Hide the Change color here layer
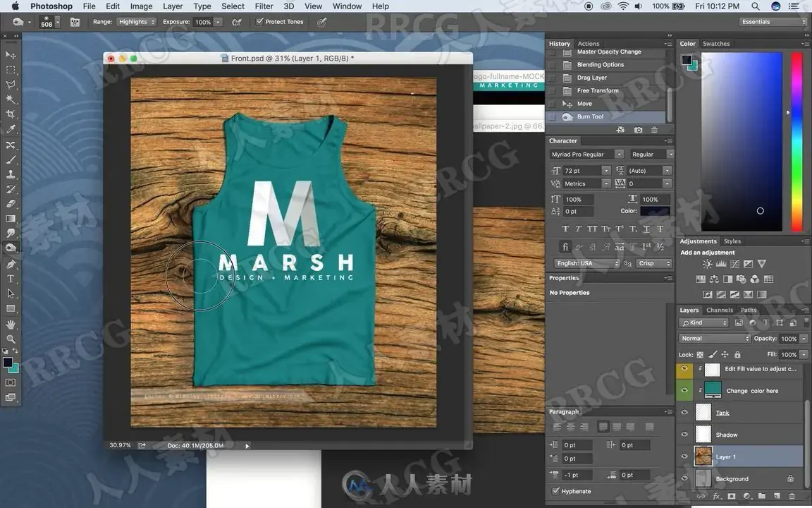Image resolution: width=812 pixels, height=508 pixels. coord(684,390)
